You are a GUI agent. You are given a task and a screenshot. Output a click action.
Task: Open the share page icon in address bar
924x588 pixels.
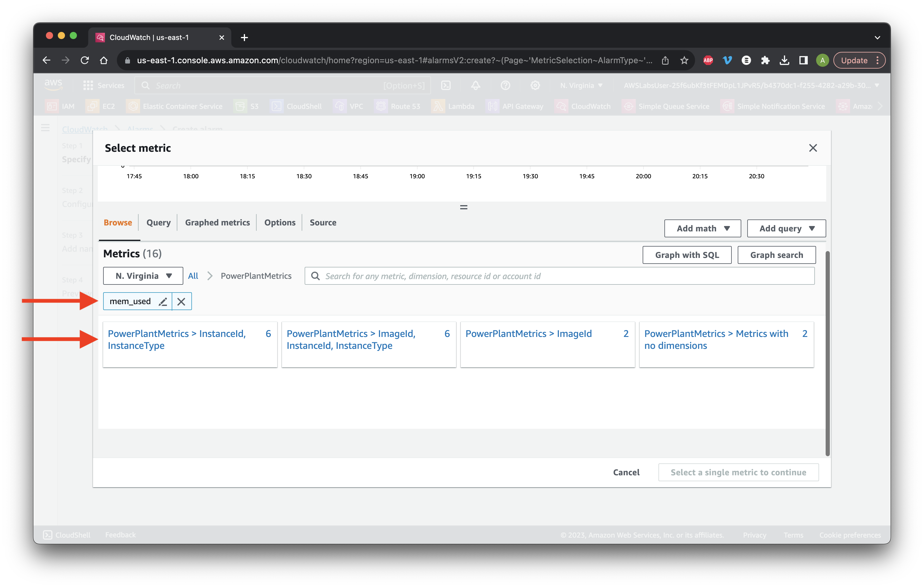[x=665, y=60]
